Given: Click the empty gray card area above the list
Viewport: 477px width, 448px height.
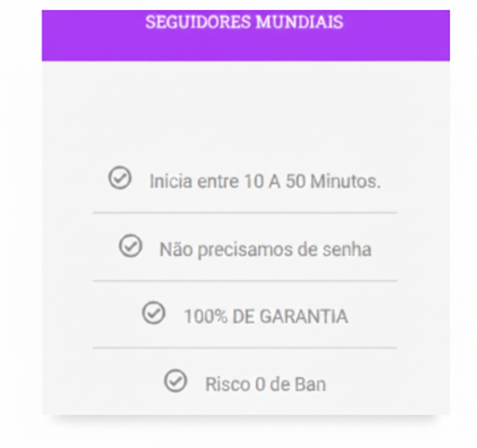Looking at the screenshot, I should (x=244, y=113).
